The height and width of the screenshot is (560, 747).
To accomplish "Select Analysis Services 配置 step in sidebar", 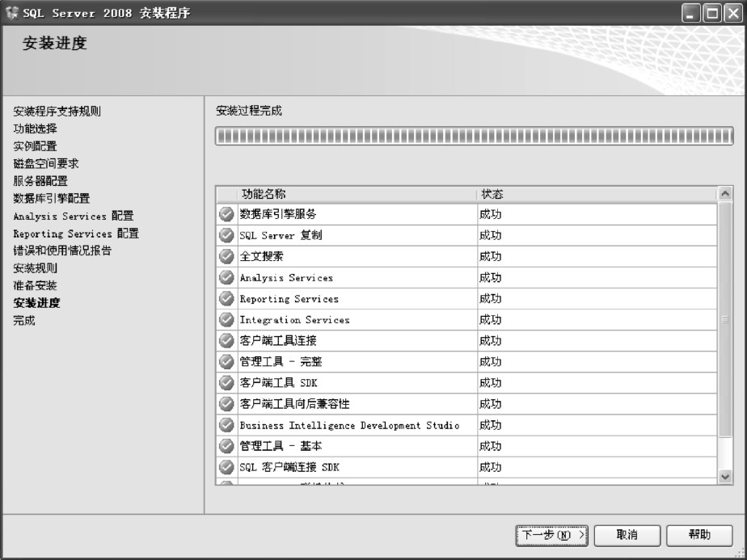I will [x=74, y=217].
